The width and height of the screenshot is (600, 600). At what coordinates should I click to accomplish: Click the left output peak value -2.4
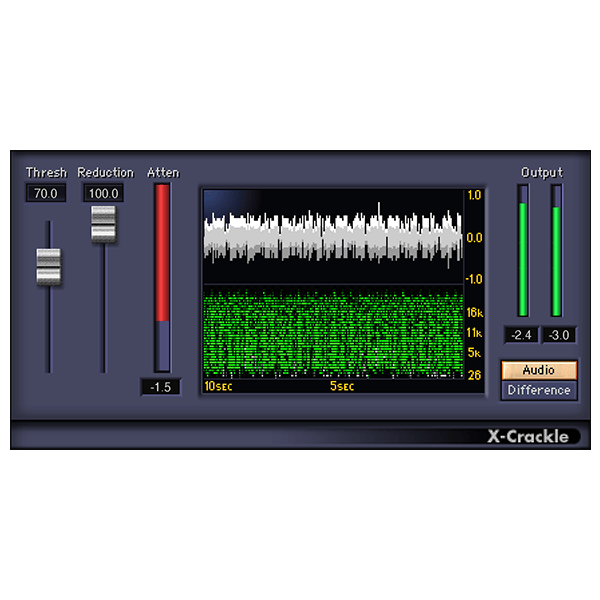pos(521,335)
